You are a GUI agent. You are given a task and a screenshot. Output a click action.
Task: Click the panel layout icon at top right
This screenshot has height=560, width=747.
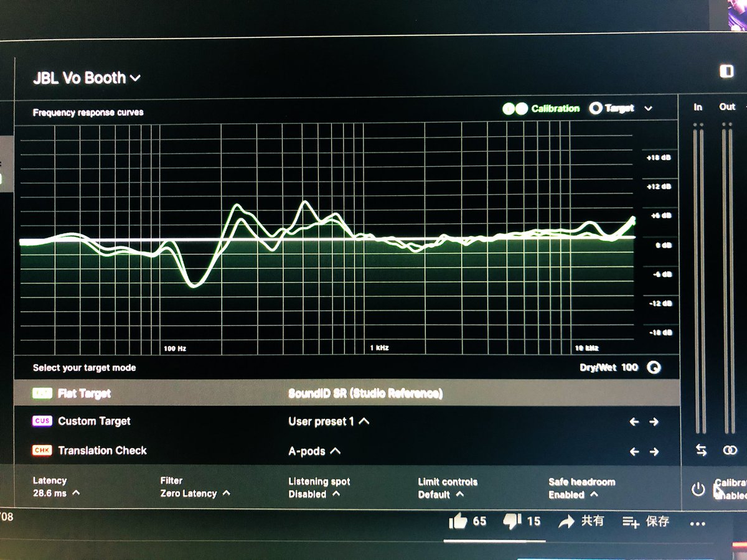(x=726, y=71)
